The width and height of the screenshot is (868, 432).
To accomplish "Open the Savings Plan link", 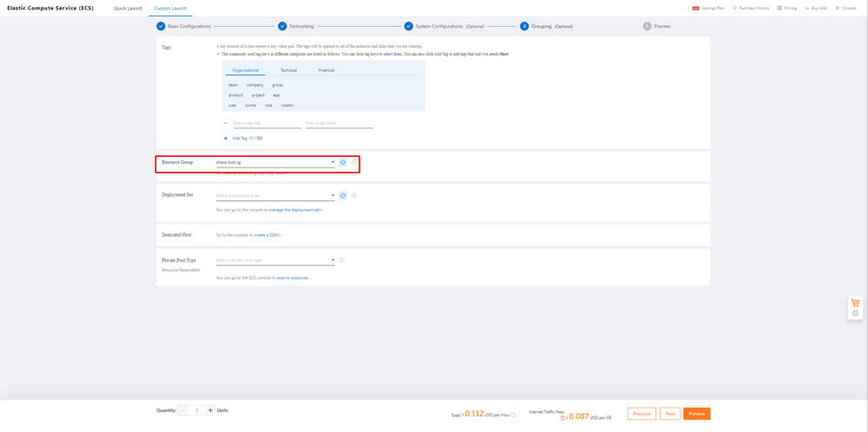I will click(x=708, y=9).
